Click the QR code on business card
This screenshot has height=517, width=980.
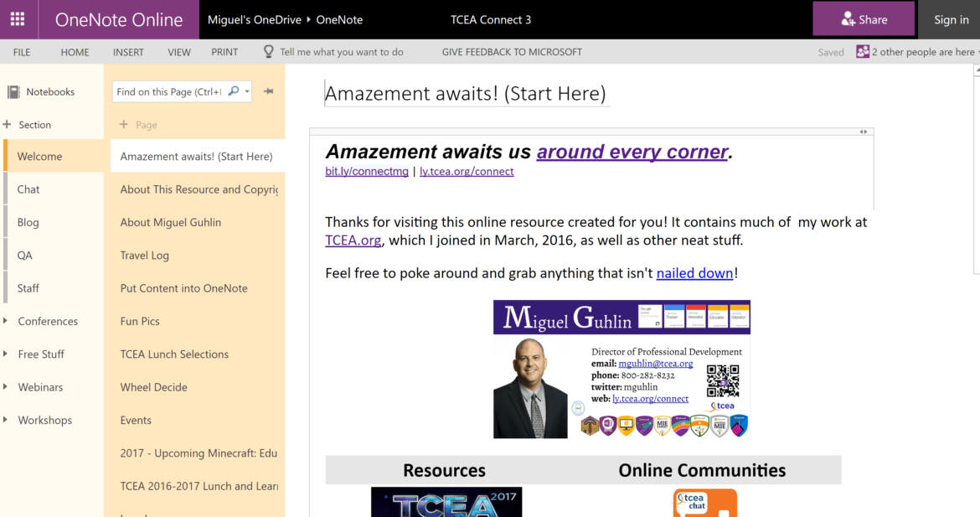click(x=722, y=380)
